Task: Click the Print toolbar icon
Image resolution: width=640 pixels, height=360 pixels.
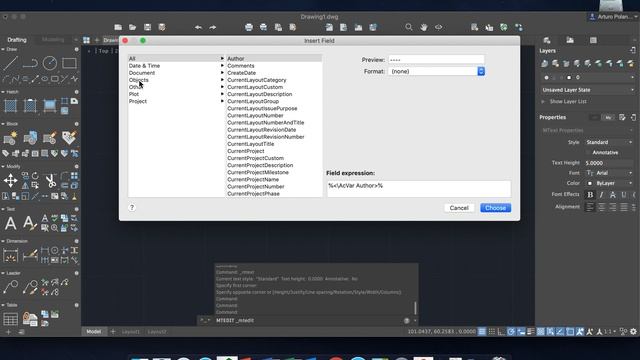Action: tap(249, 27)
